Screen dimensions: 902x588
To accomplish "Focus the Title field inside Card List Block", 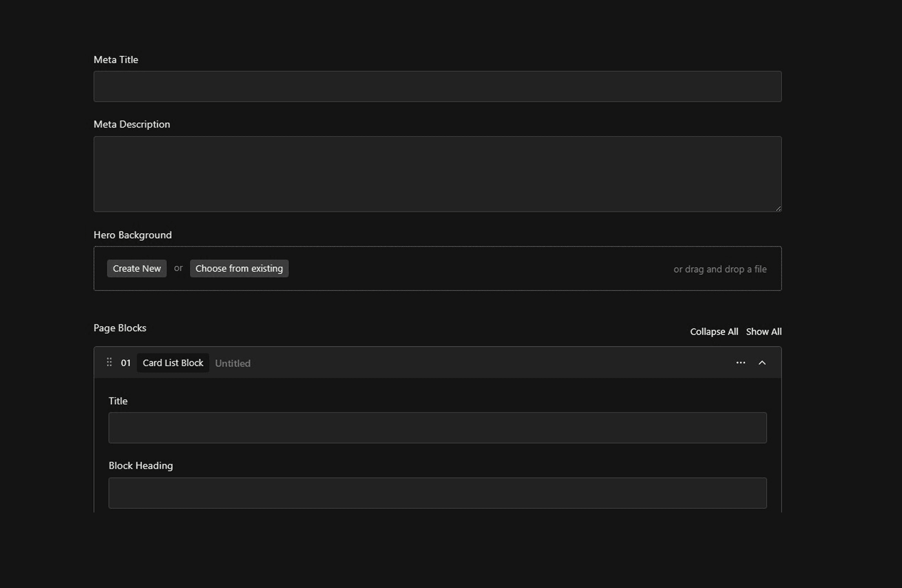I will click(x=437, y=427).
